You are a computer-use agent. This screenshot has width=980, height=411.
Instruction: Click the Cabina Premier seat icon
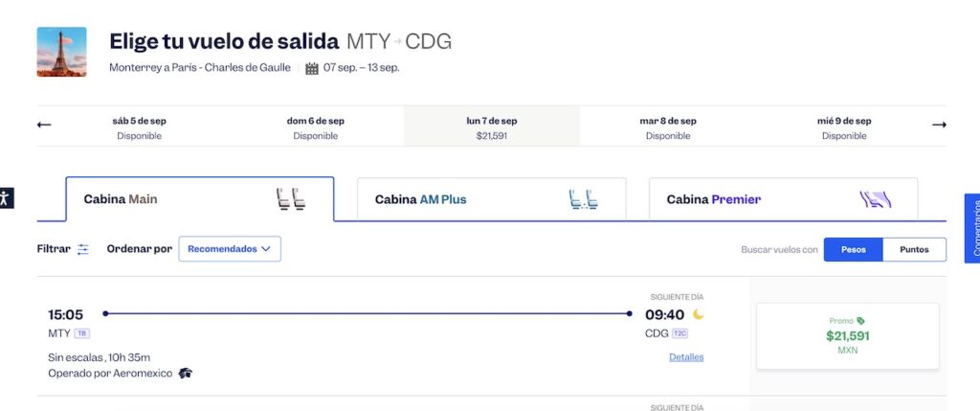(x=875, y=199)
